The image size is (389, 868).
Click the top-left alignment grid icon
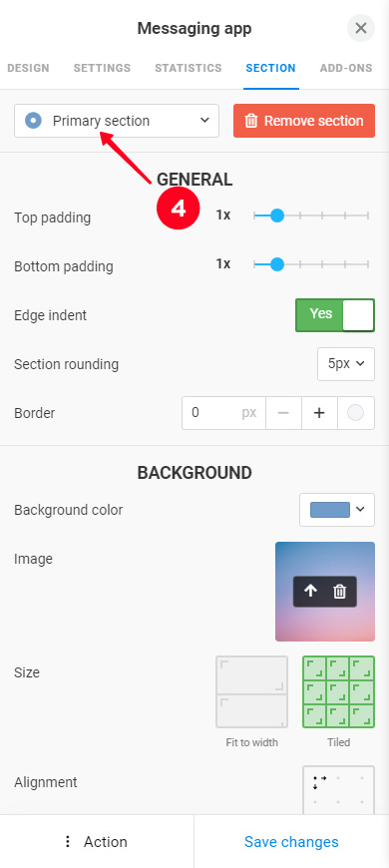[319, 780]
